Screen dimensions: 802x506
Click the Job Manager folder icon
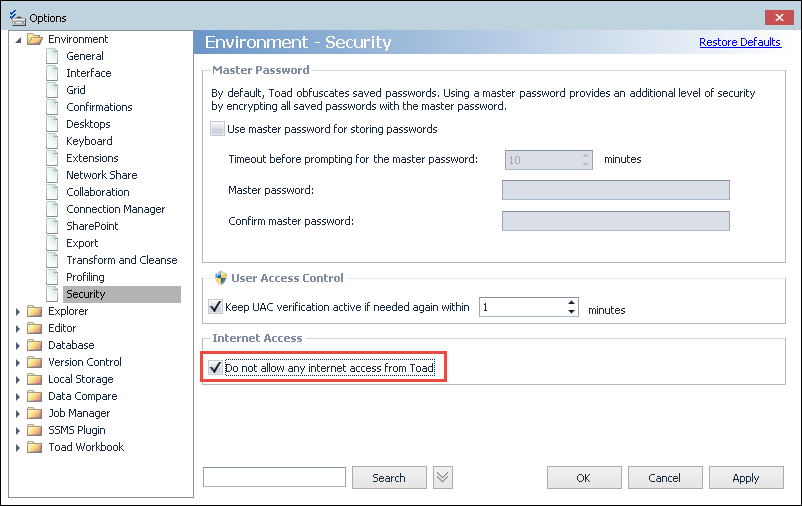(x=35, y=413)
